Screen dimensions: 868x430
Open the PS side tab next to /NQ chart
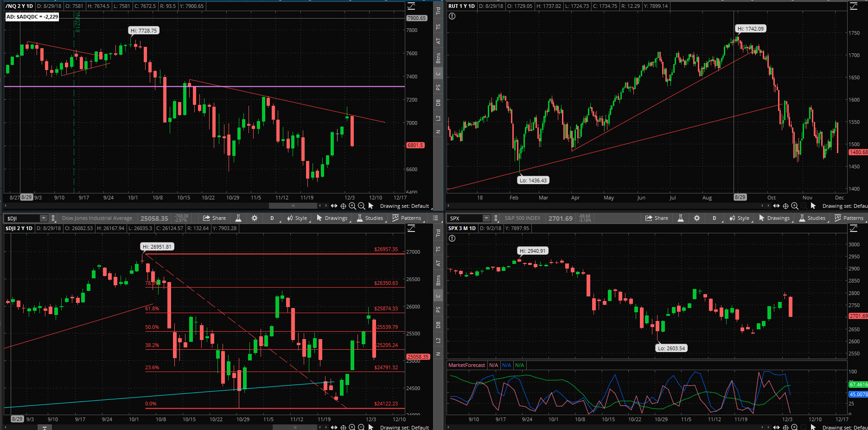[438, 87]
